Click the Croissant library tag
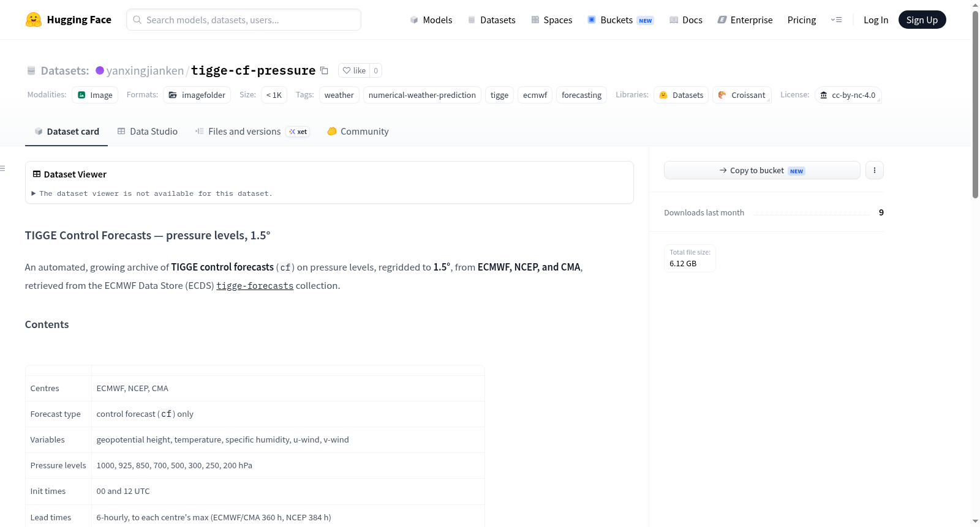980x527 pixels. pos(742,95)
